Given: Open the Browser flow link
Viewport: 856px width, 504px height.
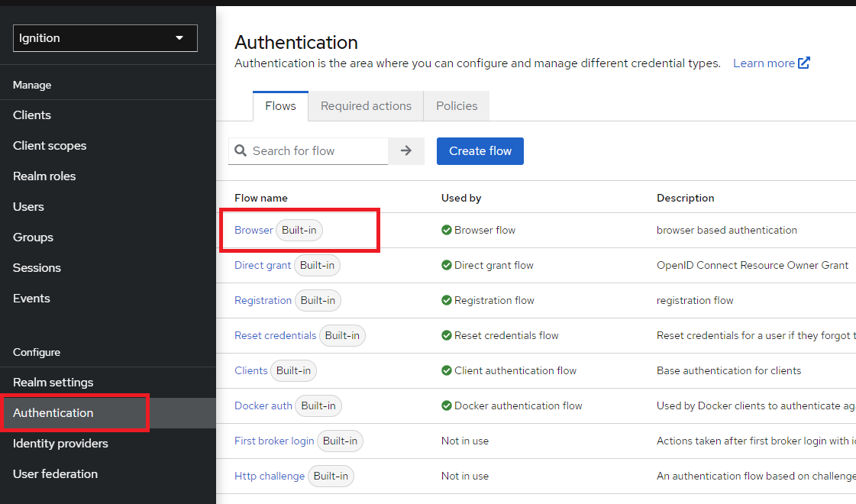Looking at the screenshot, I should (254, 230).
